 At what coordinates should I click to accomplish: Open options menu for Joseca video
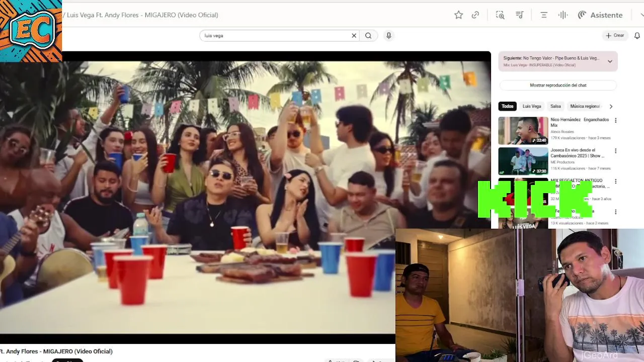pos(615,151)
